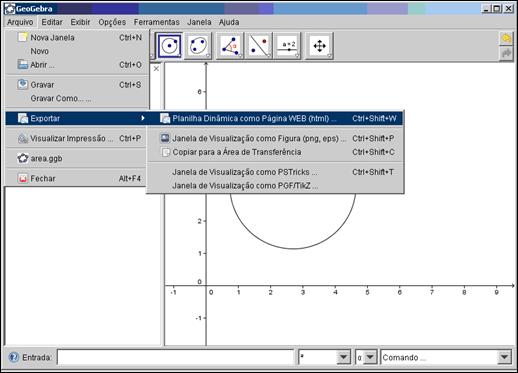Close the algebra panel with X
Screen dimensions: 518x373
[x=156, y=68]
